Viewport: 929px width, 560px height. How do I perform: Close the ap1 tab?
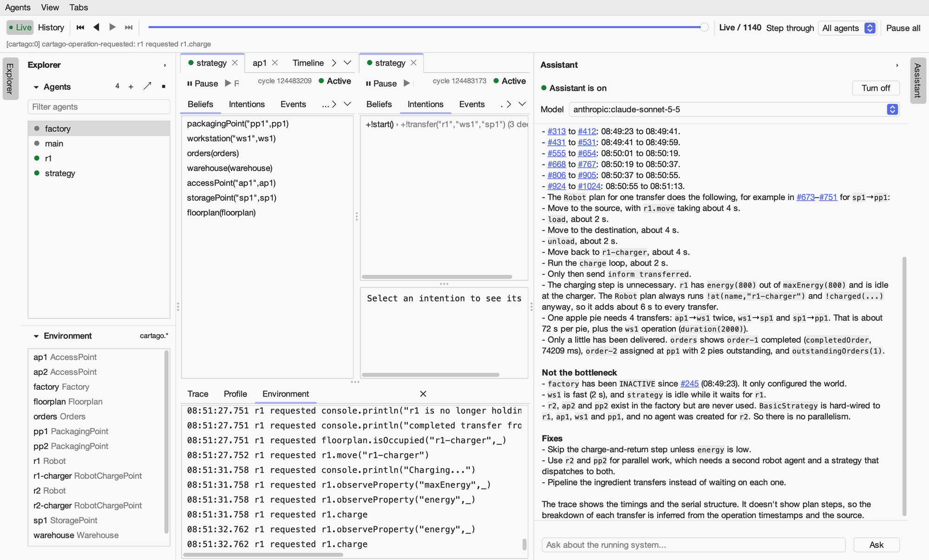tap(275, 63)
